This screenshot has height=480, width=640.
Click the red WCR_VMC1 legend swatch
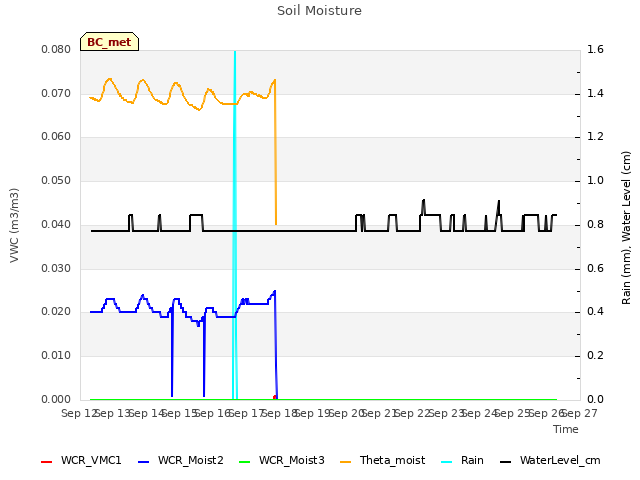pyautogui.click(x=47, y=462)
